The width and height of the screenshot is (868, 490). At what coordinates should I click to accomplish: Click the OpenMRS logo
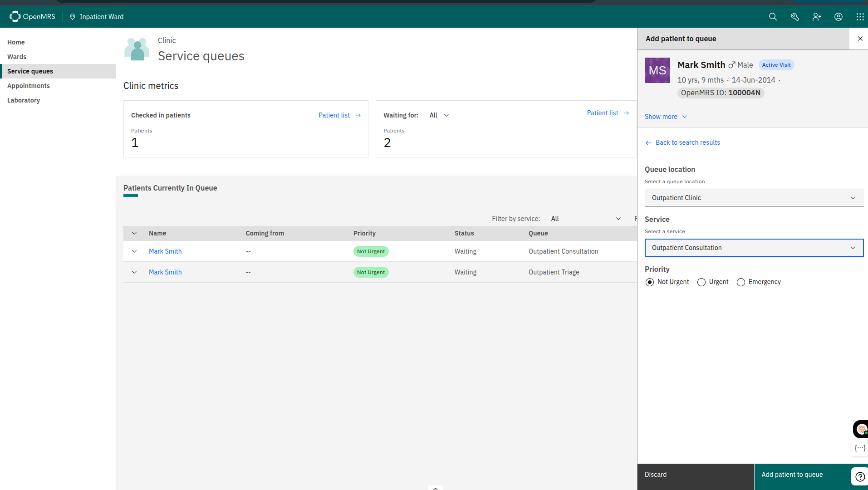(32, 17)
